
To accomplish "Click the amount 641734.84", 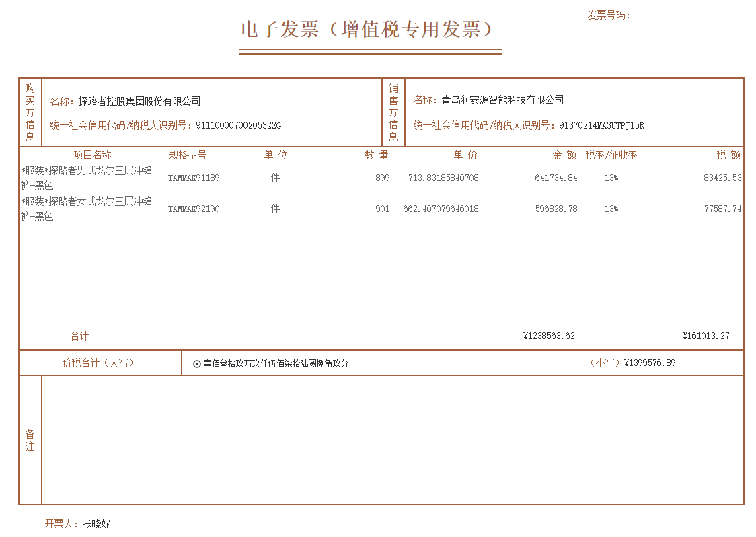I will click(556, 178).
